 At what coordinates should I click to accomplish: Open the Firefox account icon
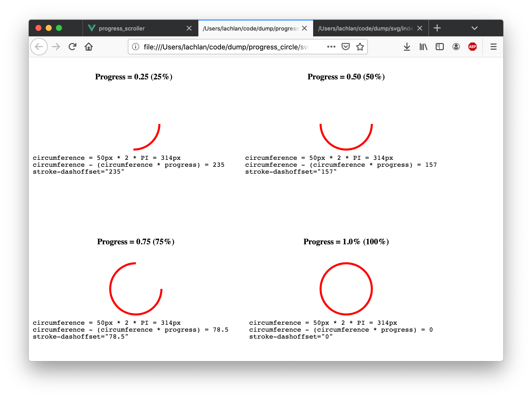pos(456,47)
